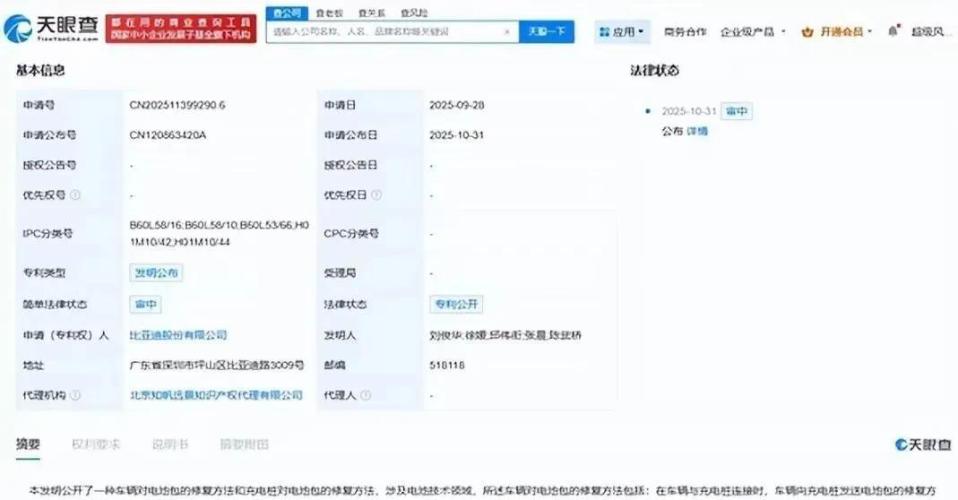958x500 pixels.
Task: Click the 专利公开 legal status tag
Action: tap(456, 304)
